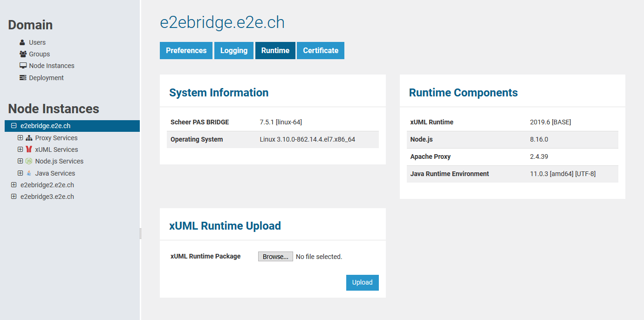Click the red xUML Services icon
The width and height of the screenshot is (644, 320).
pyautogui.click(x=29, y=150)
